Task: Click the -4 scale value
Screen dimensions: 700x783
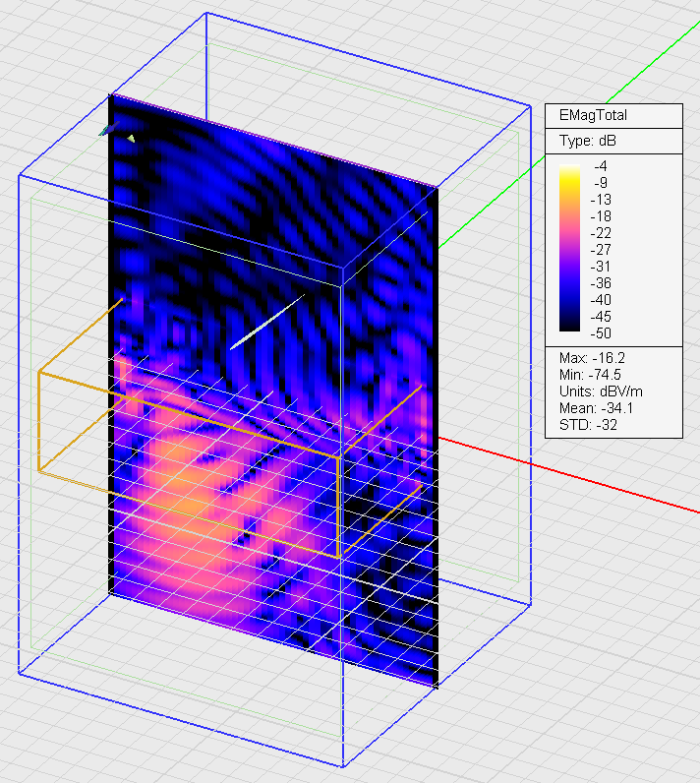Action: pos(600,166)
